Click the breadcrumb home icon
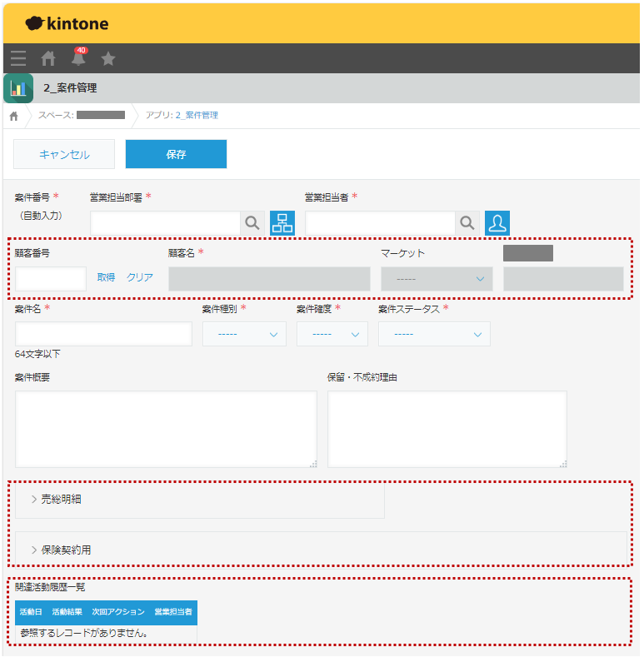Viewport: 644px width, 662px height. 14,116
